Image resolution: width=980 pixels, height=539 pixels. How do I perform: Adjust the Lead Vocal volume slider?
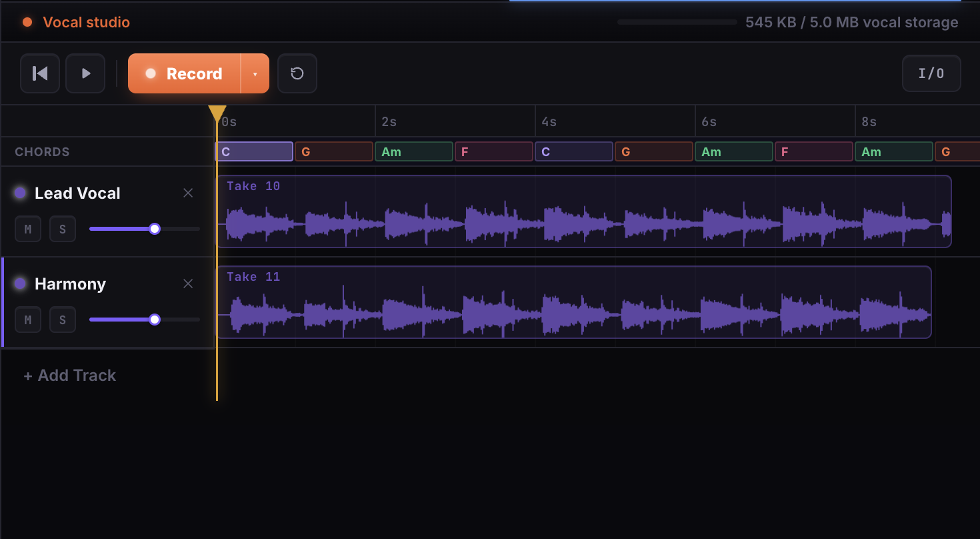(x=145, y=229)
